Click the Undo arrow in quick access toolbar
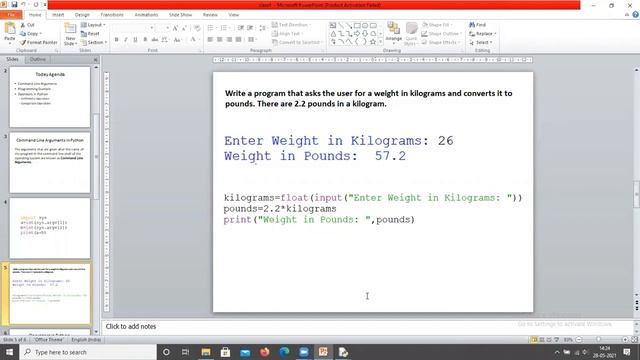The image size is (640, 360). [24, 4]
